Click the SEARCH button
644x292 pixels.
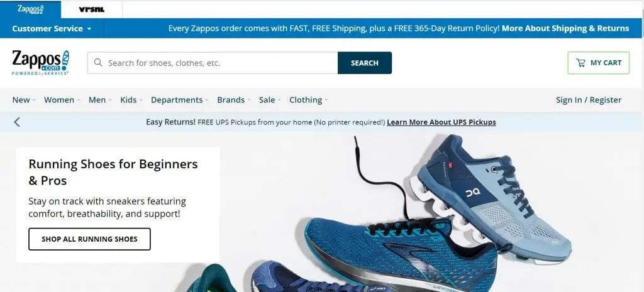point(365,63)
